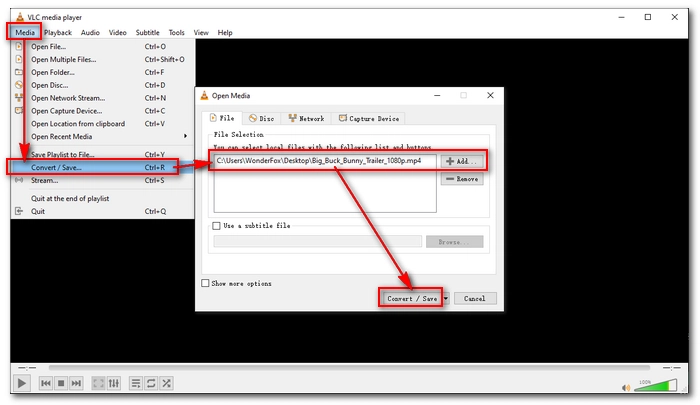The width and height of the screenshot is (700, 405).
Task: Click the Open Folder icon in Media menu
Action: tap(19, 72)
